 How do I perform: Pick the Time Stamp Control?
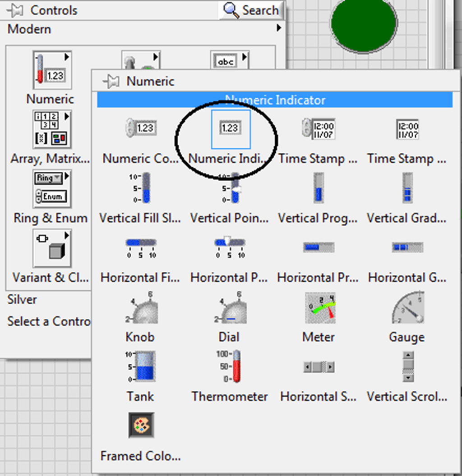point(318,128)
